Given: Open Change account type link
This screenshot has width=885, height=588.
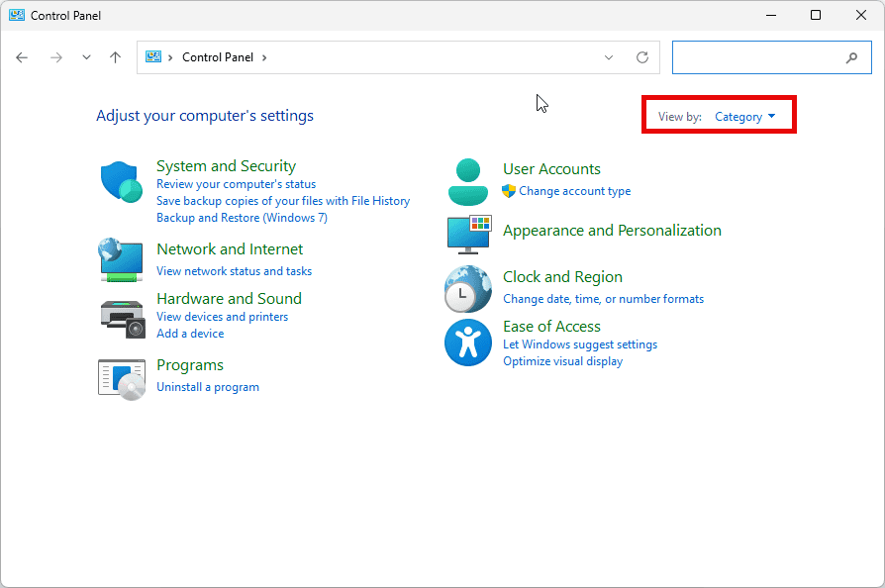Looking at the screenshot, I should (x=574, y=191).
